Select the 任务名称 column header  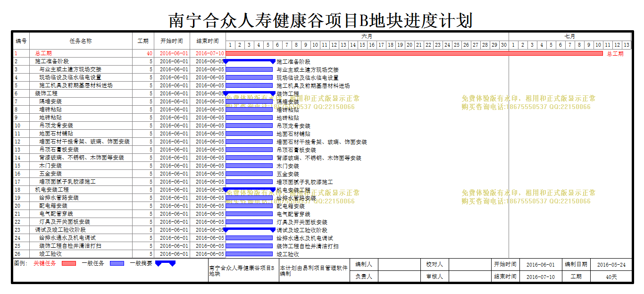coord(81,41)
